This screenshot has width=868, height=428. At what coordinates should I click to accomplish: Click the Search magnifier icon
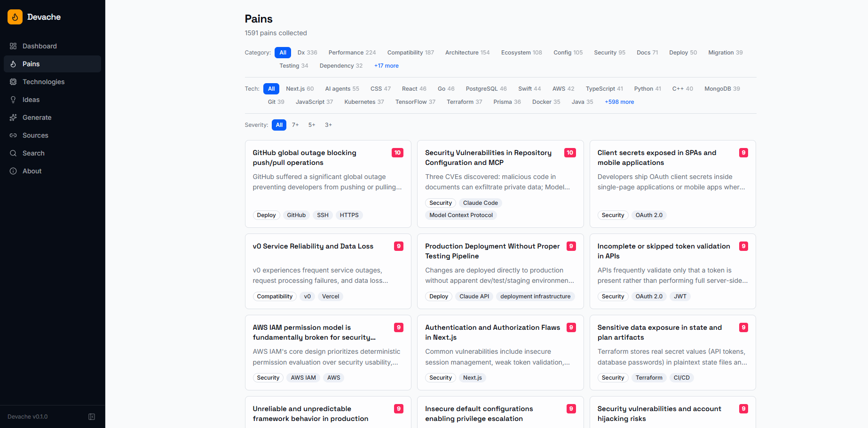click(13, 153)
